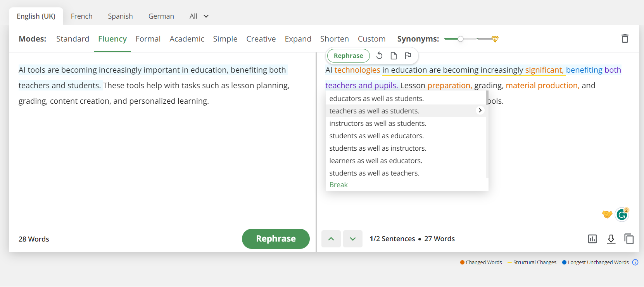Click the flag report icon
Viewport: 644px width, 287px height.
pyautogui.click(x=408, y=56)
